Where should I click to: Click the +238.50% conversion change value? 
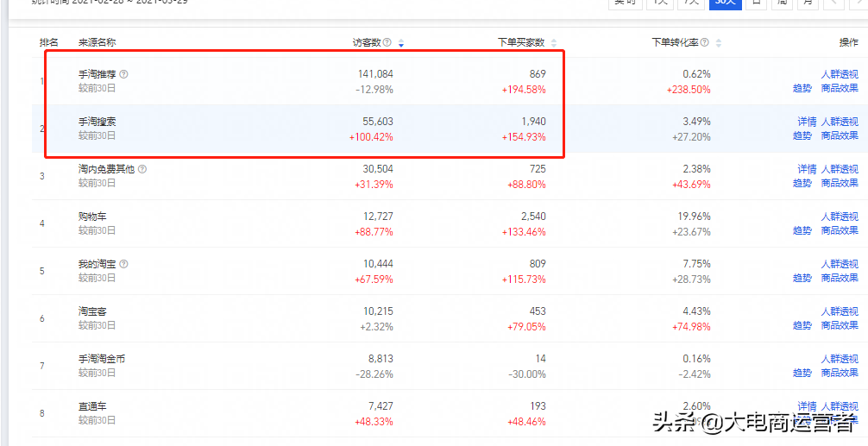click(x=689, y=90)
